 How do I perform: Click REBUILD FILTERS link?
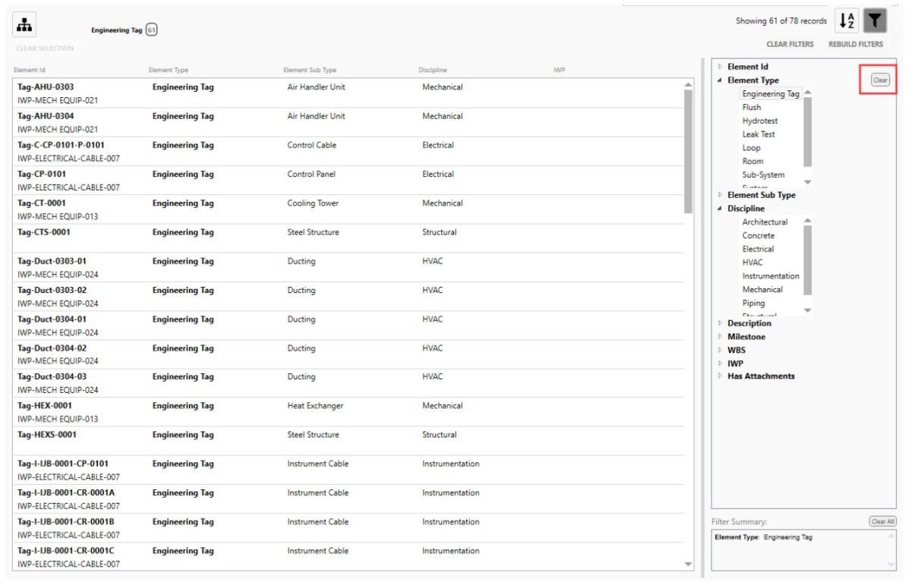[x=856, y=45]
